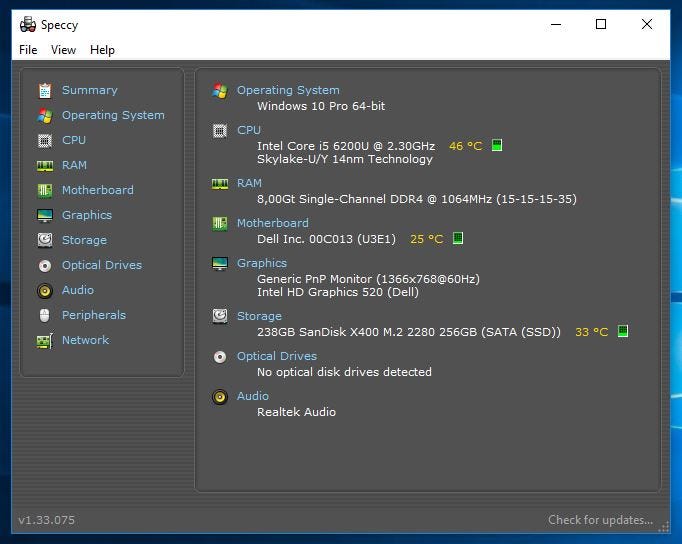682x544 pixels.
Task: Click the Graphics icon in main panel
Action: tap(220, 264)
